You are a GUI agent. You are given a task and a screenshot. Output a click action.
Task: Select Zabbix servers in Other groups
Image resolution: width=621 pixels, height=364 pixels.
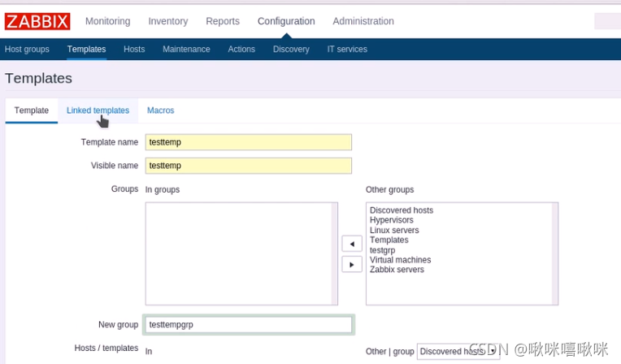click(x=397, y=269)
